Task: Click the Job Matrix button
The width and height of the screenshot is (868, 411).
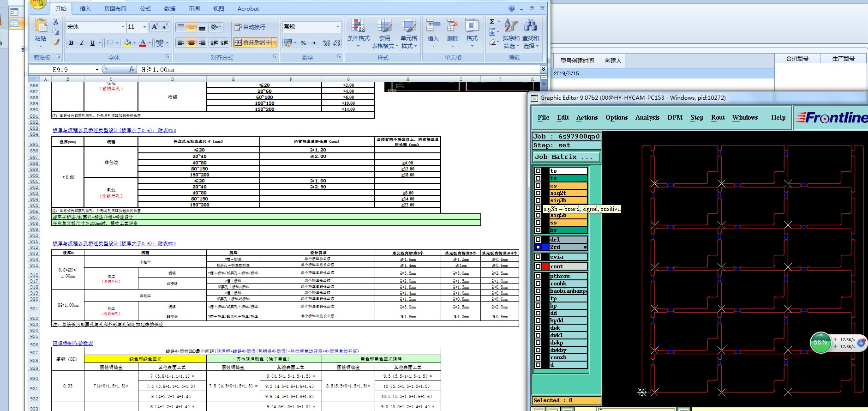Action: pyautogui.click(x=567, y=157)
